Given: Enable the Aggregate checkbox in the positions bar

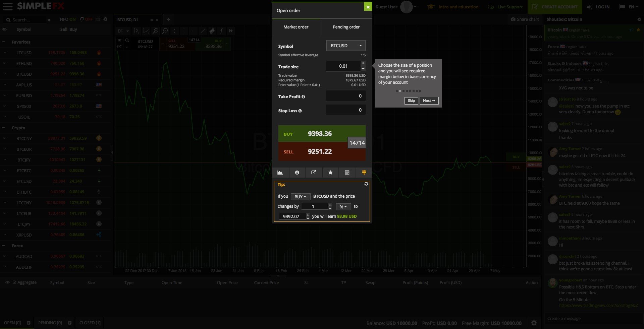Looking at the screenshot, I should 15,282.
